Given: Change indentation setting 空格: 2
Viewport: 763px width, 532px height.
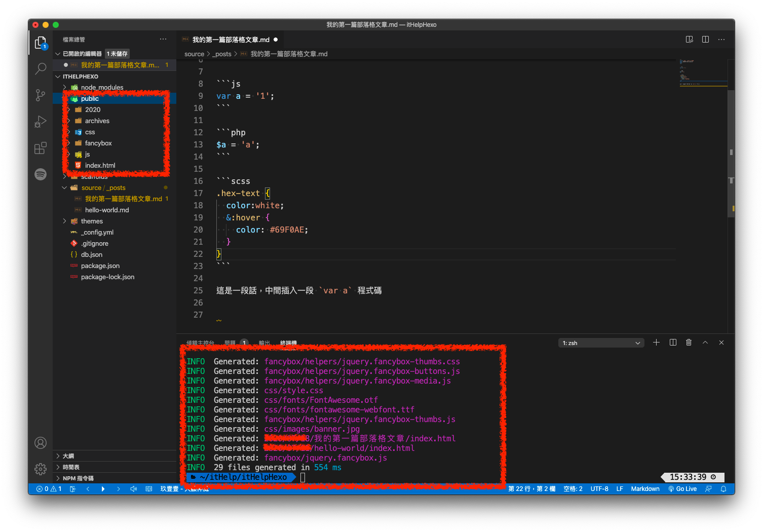Looking at the screenshot, I should (573, 489).
